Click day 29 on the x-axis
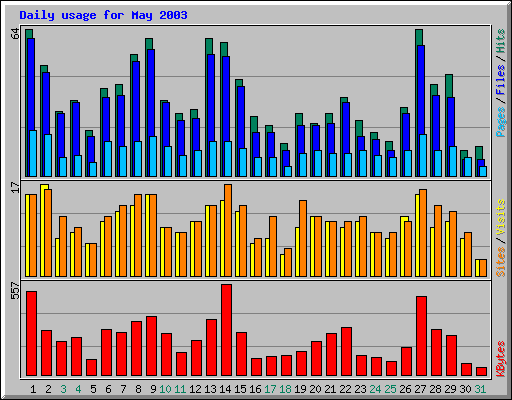Screen dimensions: 512x400 coord(450,389)
